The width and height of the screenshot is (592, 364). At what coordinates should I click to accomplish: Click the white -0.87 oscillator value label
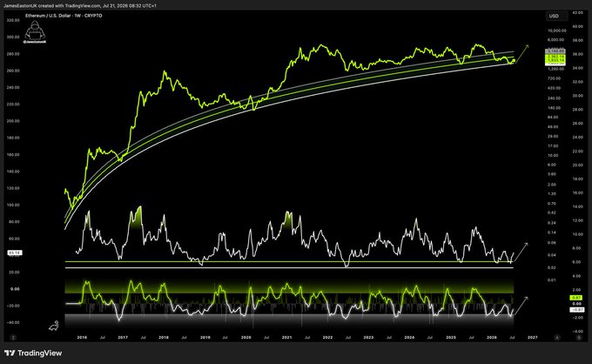(576, 310)
